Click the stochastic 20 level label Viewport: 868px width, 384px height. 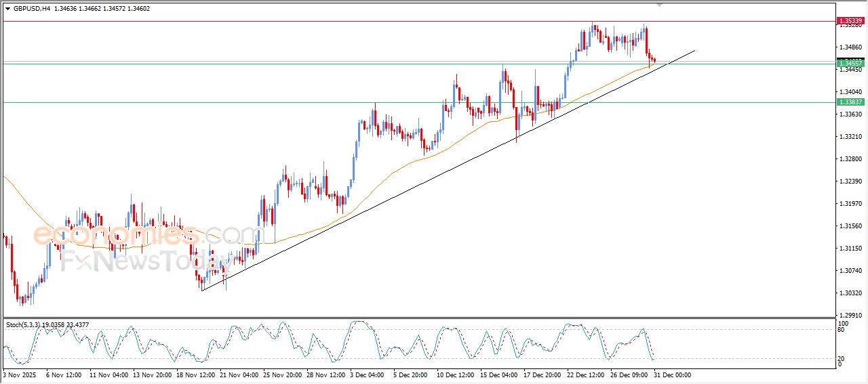pyautogui.click(x=840, y=358)
